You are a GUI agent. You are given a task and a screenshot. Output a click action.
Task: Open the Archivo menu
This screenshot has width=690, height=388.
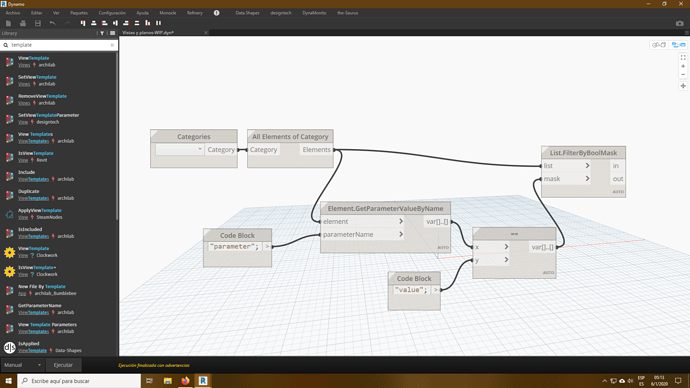click(x=13, y=13)
